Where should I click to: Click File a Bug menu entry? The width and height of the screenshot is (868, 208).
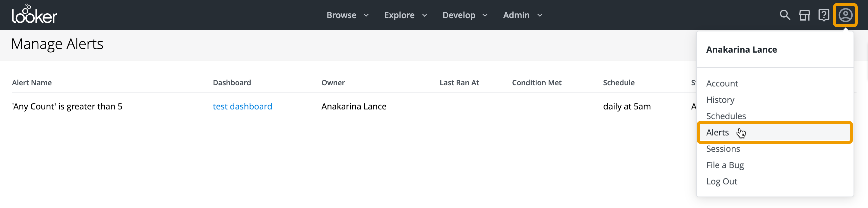(725, 165)
